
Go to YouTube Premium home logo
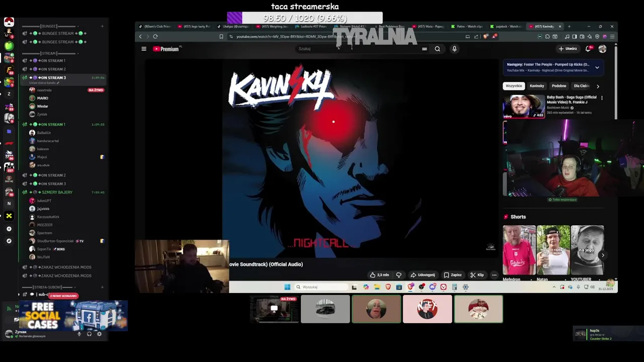(166, 49)
